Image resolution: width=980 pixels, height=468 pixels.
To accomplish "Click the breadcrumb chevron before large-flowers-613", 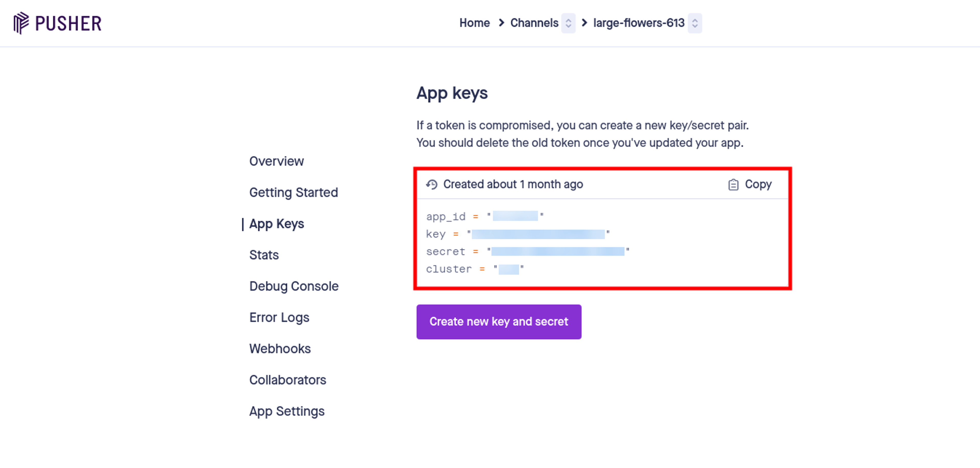I will pos(584,23).
